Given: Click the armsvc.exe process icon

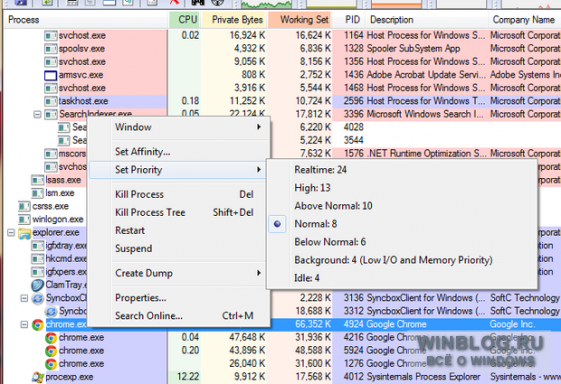Looking at the screenshot, I should (x=50, y=75).
